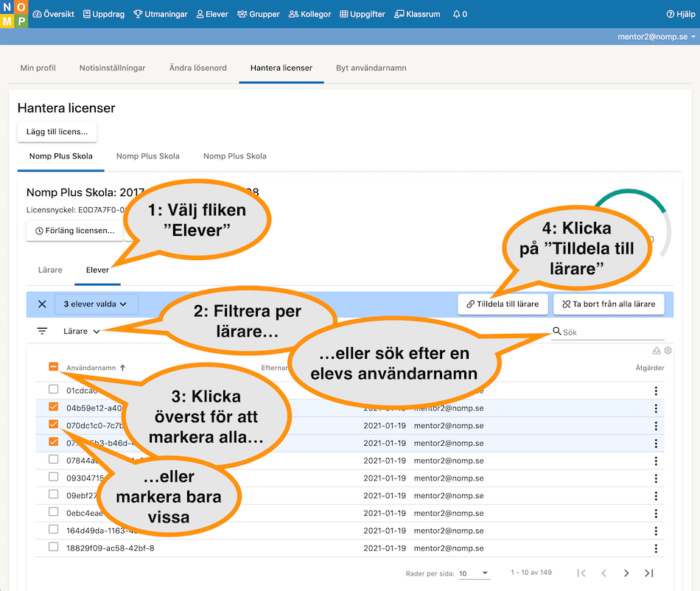Open actions menu for row 09304715
700x591 pixels.
tap(656, 478)
